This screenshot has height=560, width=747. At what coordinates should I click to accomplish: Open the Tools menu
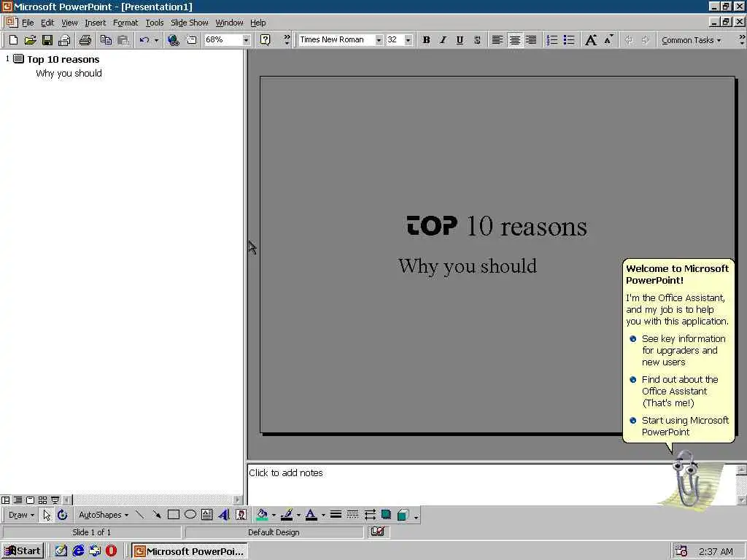155,23
